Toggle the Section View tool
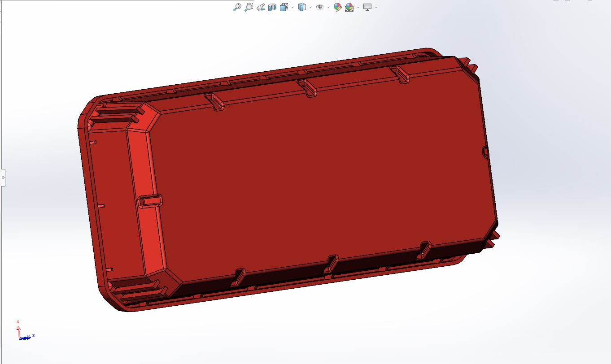 point(272,7)
